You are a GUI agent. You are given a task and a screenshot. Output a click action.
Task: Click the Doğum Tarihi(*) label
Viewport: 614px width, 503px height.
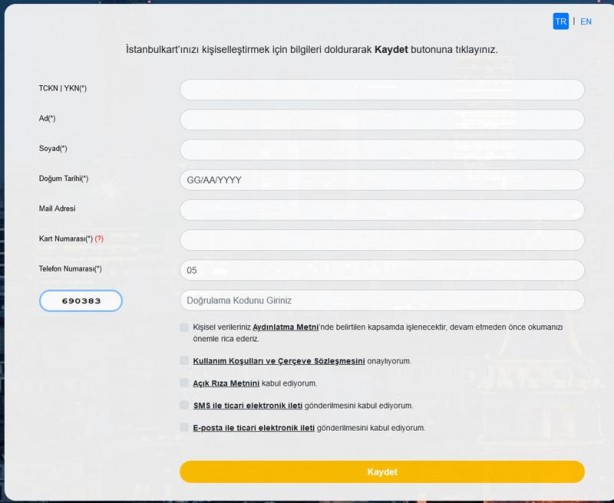click(63, 178)
